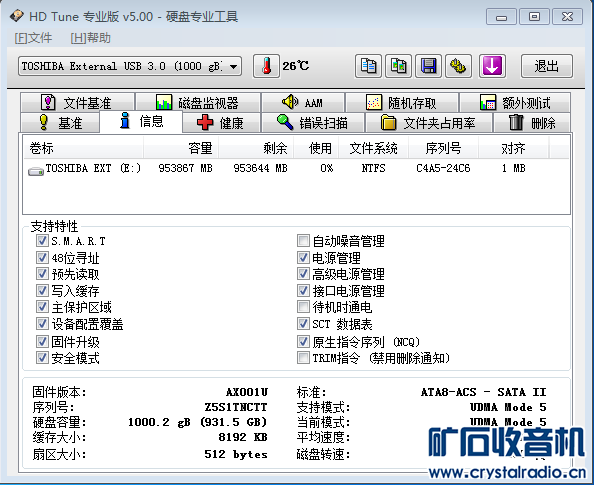
Task: Select the 信息 tab
Action: pyautogui.click(x=141, y=121)
